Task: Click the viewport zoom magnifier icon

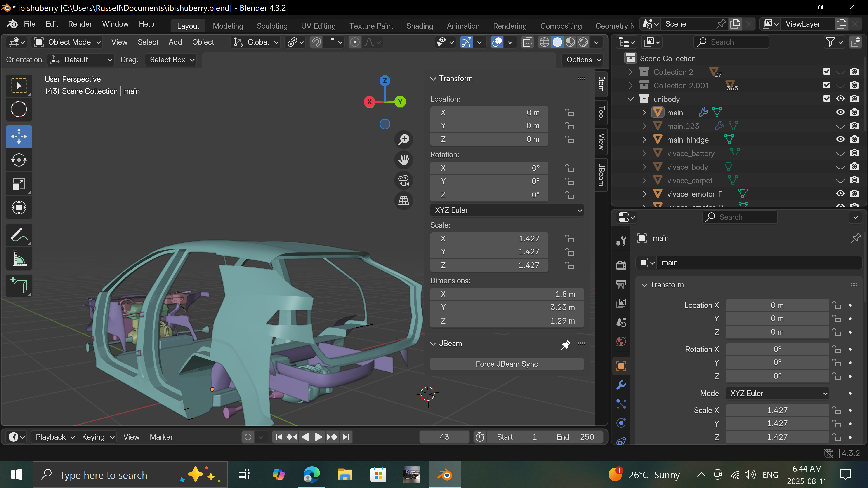Action: click(404, 139)
